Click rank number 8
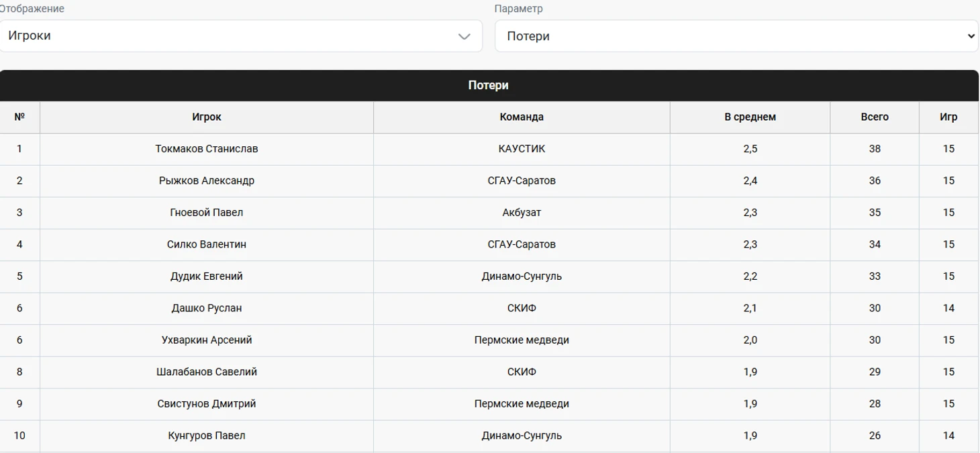This screenshot has height=453, width=980. click(19, 372)
